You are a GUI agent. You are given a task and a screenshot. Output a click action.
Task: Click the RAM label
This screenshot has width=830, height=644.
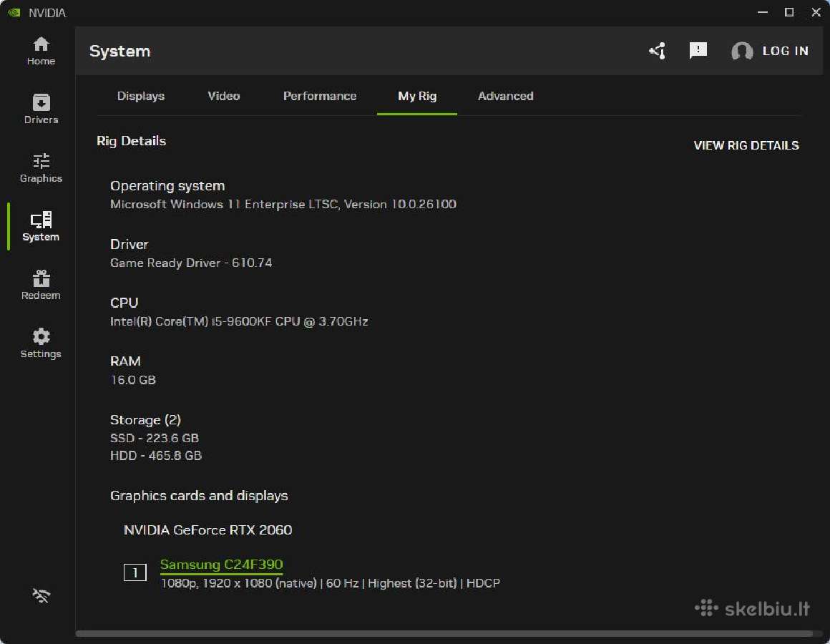(x=125, y=361)
